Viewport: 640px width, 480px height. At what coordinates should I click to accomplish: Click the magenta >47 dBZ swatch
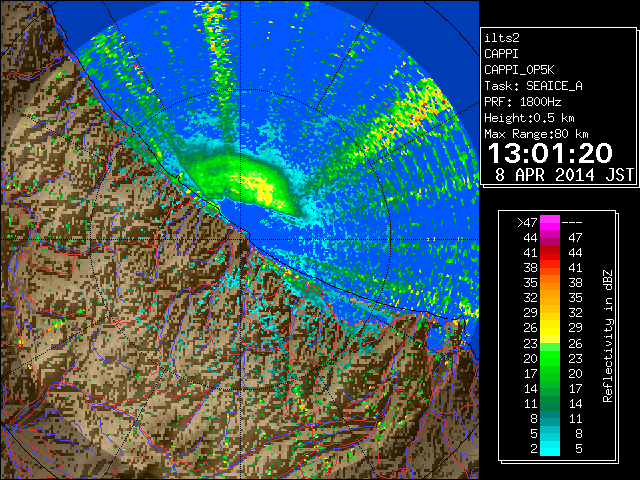pos(550,222)
